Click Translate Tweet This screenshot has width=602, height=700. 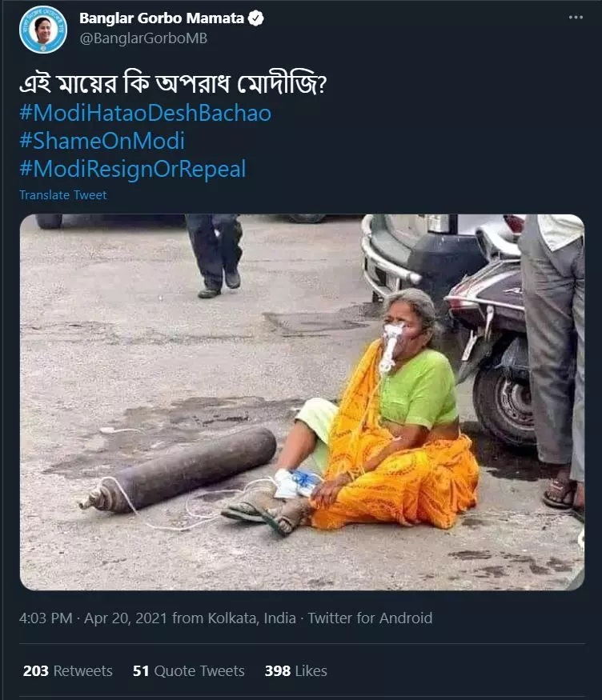[62, 194]
